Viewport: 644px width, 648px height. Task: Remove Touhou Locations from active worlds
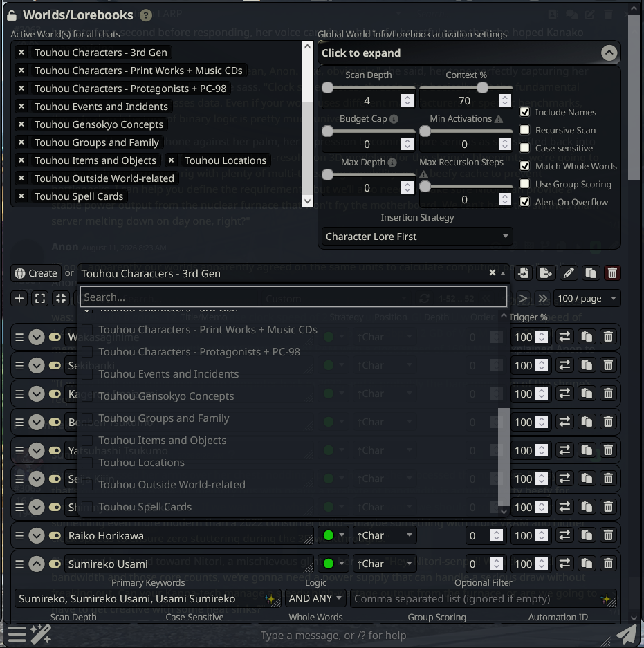[171, 160]
